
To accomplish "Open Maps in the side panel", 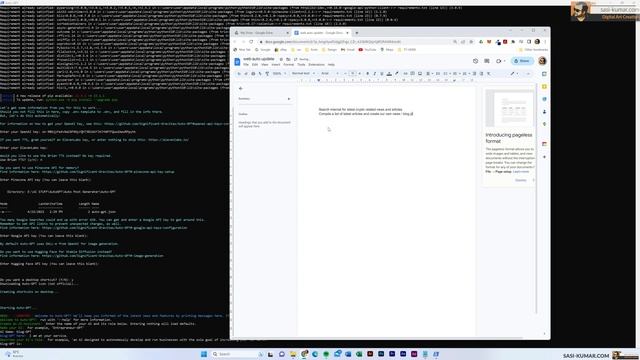I will coord(544,124).
